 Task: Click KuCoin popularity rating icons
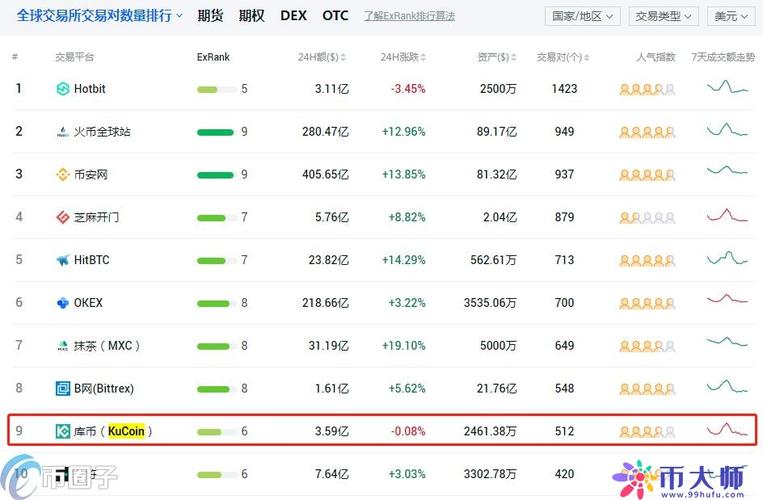point(647,432)
